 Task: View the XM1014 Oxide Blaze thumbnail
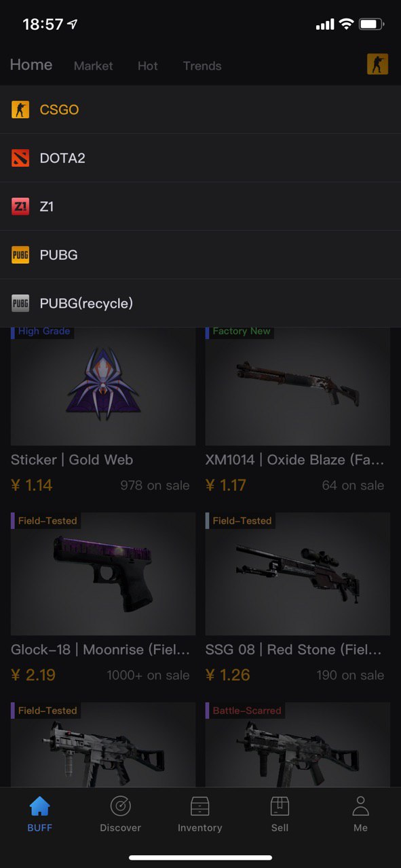[x=298, y=385]
